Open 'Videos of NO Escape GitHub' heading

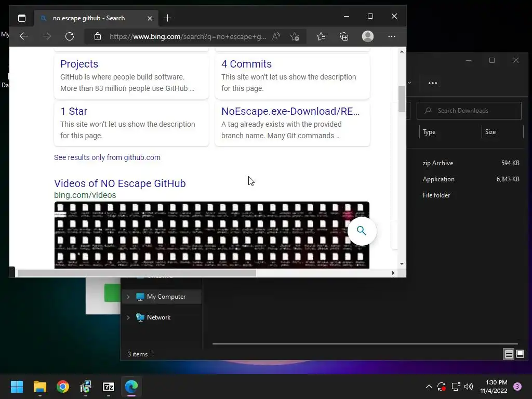120,183
